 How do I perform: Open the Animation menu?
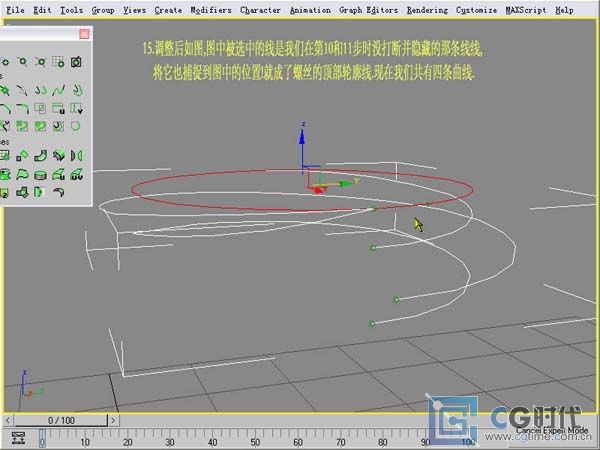click(310, 10)
